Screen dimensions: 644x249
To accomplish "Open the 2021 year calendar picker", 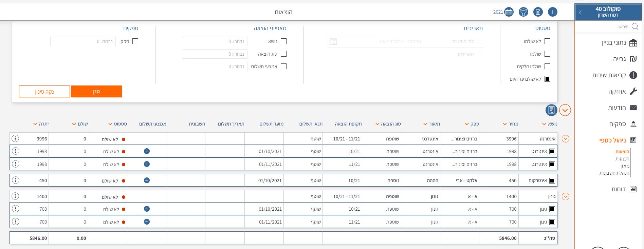I will (x=509, y=12).
